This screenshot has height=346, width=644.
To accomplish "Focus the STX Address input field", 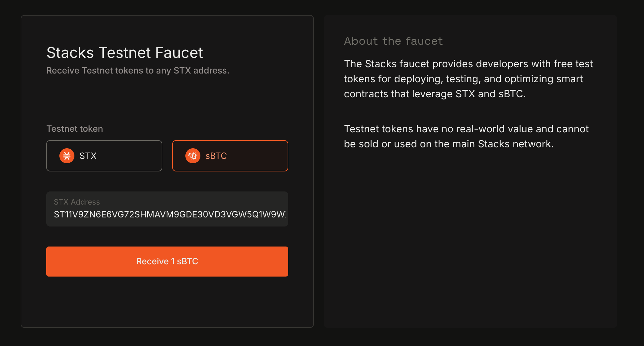I will 167,209.
